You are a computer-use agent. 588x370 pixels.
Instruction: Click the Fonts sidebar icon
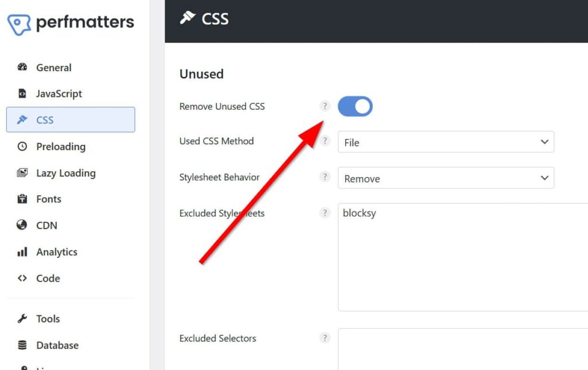pos(22,199)
